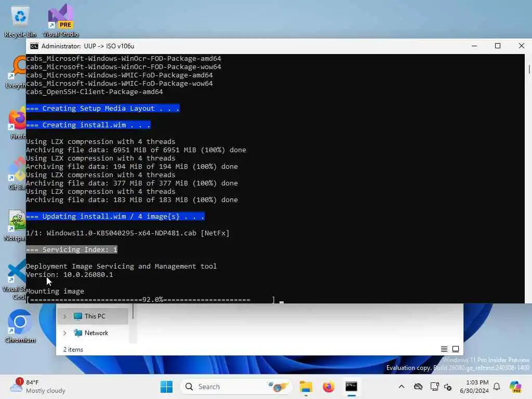
Task: Open the Visual Studio Code desktop shortcut
Action: click(x=15, y=280)
